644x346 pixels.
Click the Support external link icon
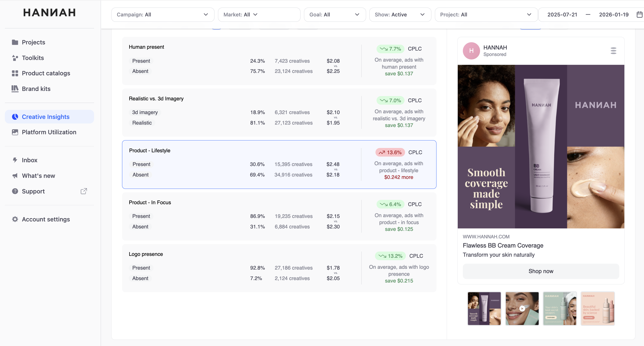[x=84, y=191]
